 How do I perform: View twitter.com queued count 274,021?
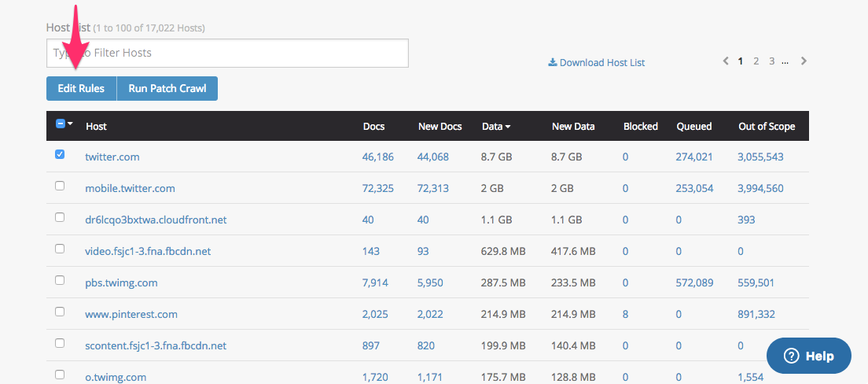pos(693,157)
